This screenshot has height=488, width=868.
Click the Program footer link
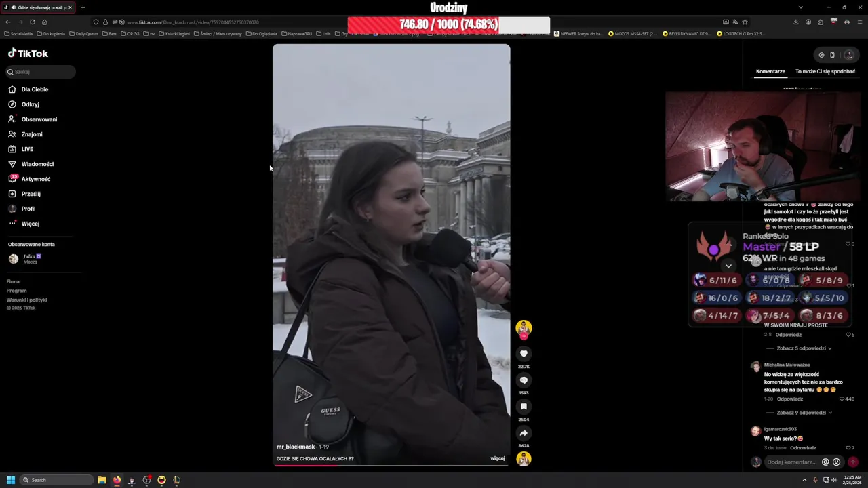(x=16, y=291)
